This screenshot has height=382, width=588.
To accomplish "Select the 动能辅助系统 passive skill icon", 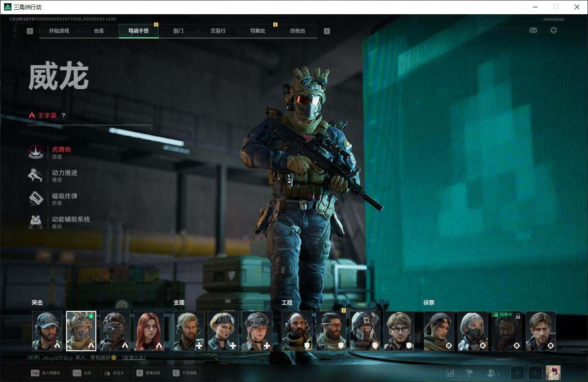I will tap(36, 222).
